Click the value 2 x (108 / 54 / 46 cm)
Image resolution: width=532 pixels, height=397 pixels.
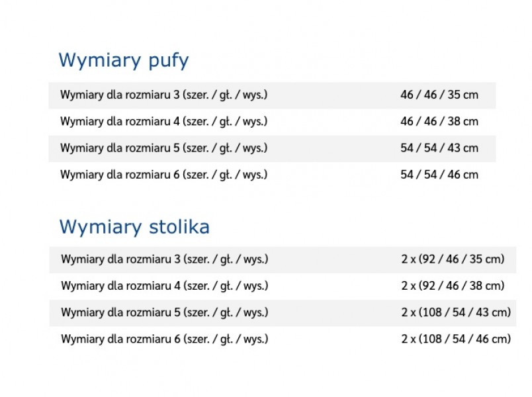pos(456,339)
